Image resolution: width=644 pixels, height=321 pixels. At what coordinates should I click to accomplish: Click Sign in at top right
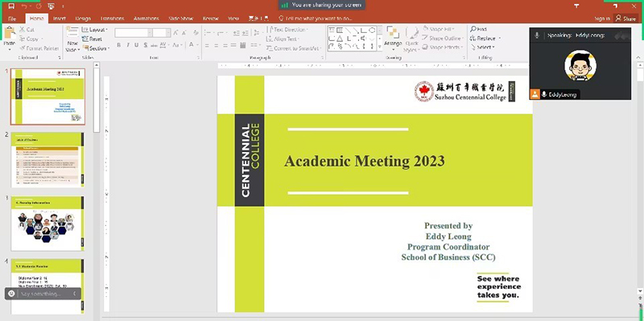(x=601, y=19)
